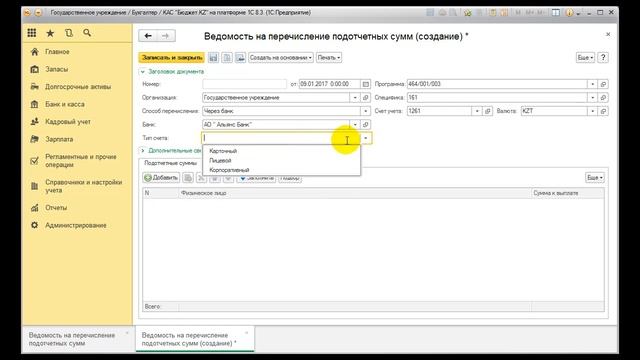This screenshot has height=360, width=640.
Task: Click the date field 09.01.2017
Action: [329, 84]
